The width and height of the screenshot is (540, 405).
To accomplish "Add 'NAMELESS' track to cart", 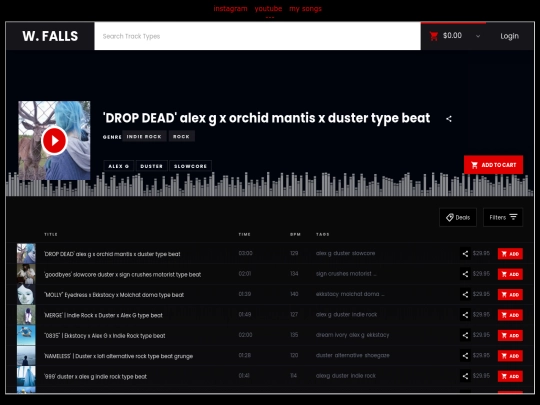I will click(510, 356).
